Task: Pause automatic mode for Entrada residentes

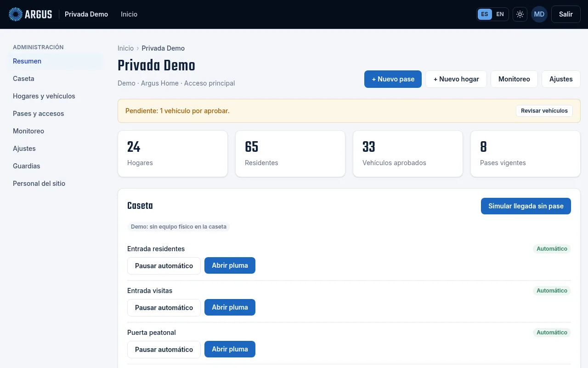Action: point(164,266)
